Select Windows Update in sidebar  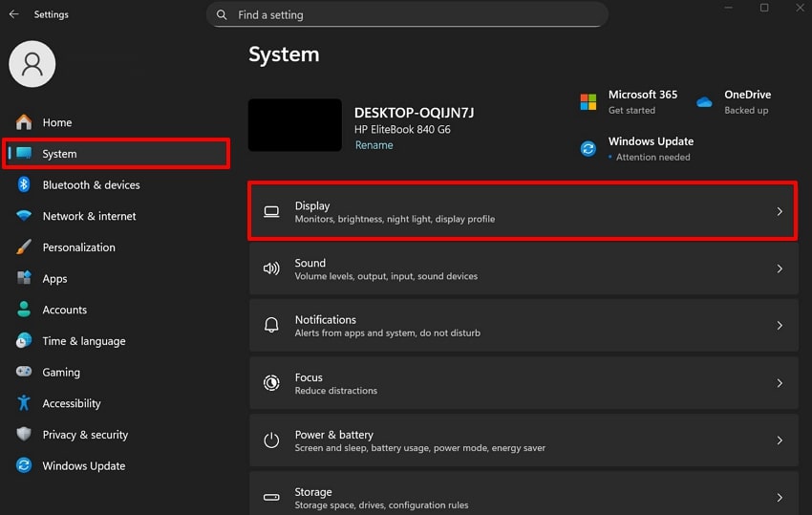117,465
